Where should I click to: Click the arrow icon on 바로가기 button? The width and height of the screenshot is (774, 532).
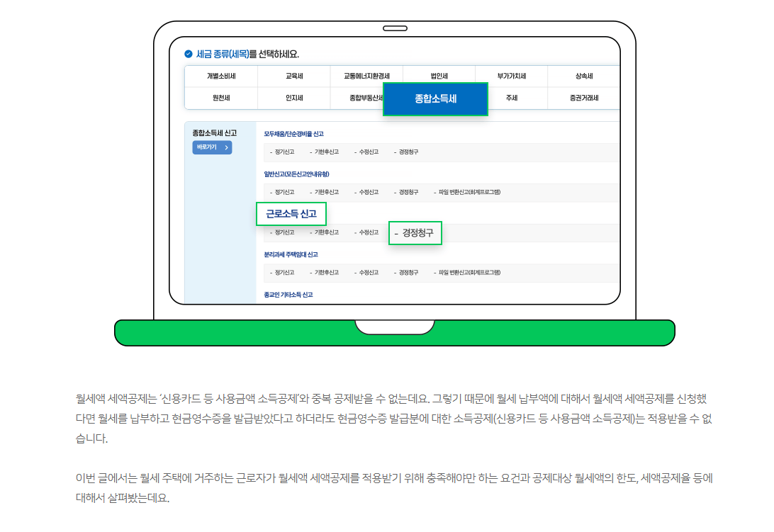225,147
